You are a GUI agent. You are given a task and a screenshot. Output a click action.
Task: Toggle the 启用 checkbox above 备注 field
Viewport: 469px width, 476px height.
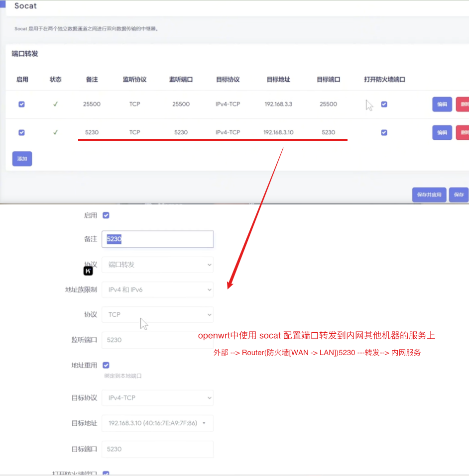106,215
